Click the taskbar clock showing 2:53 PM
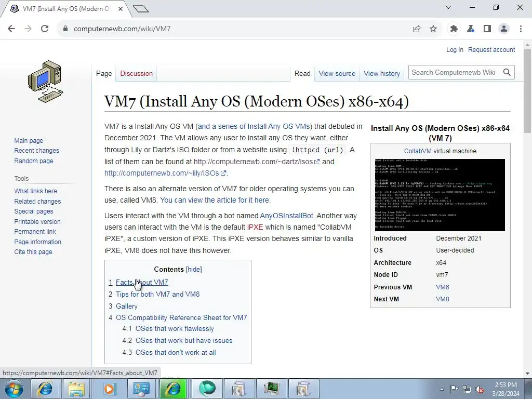 tap(506, 389)
